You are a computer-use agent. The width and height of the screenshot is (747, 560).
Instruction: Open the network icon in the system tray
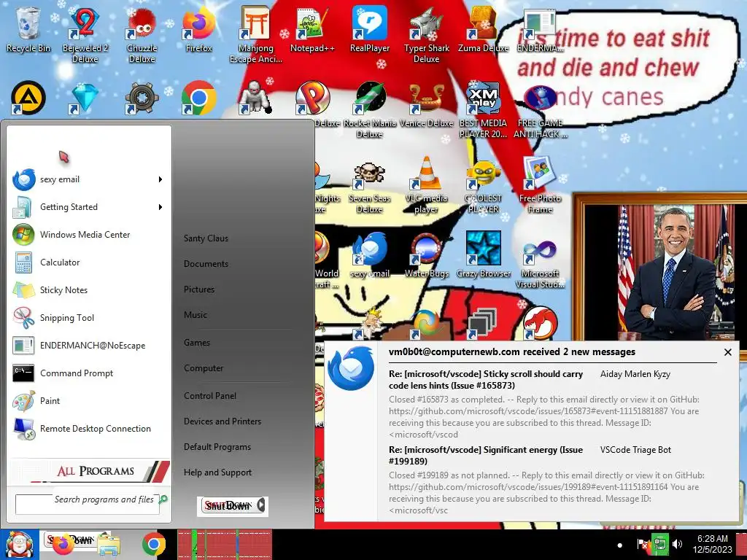pos(659,544)
